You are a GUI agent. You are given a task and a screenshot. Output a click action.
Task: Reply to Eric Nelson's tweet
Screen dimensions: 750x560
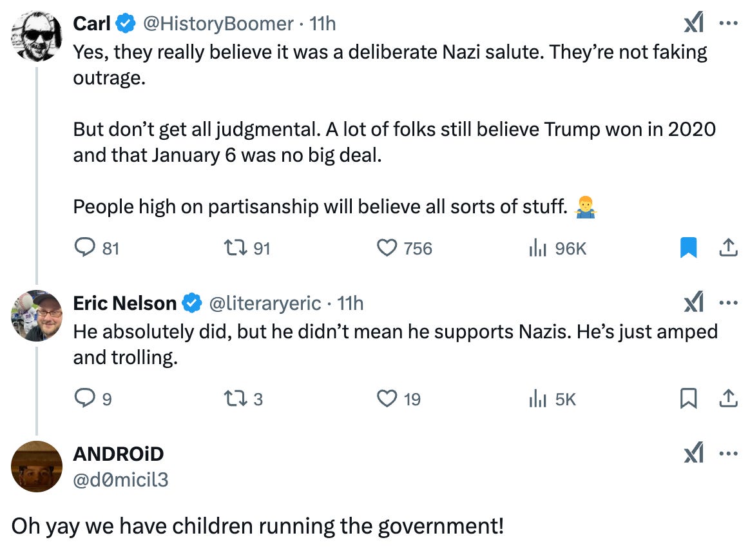[x=84, y=400]
